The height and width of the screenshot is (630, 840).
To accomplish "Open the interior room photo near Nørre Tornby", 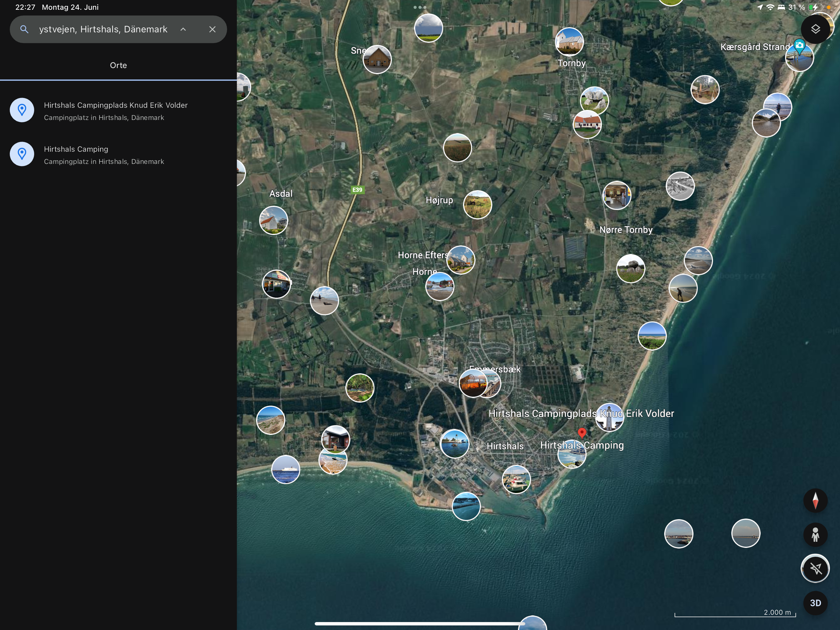I will (x=617, y=196).
